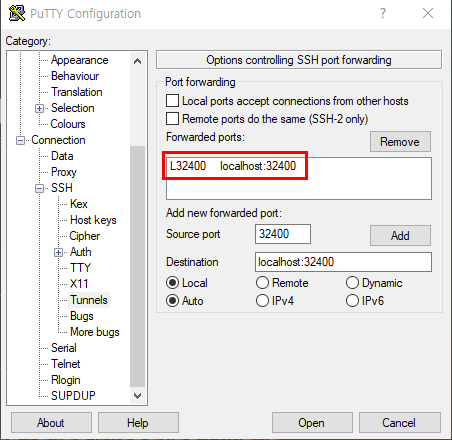Open the TTY category
Image resolution: width=452 pixels, height=440 pixels.
coord(80,268)
